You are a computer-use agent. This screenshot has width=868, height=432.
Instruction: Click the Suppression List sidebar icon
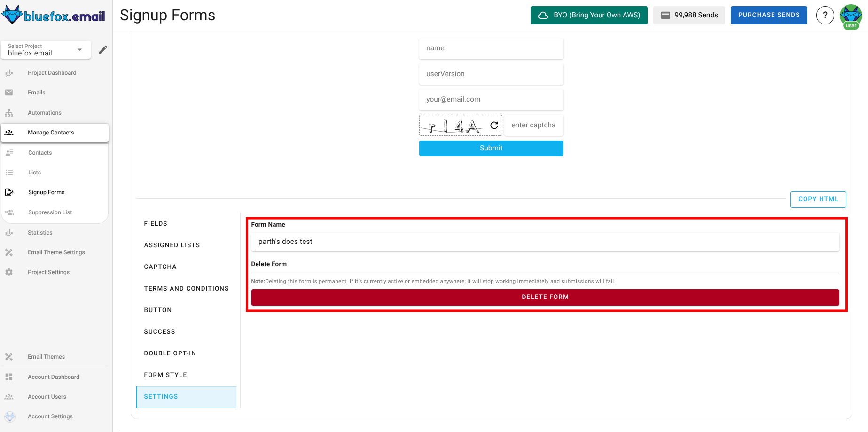click(9, 212)
